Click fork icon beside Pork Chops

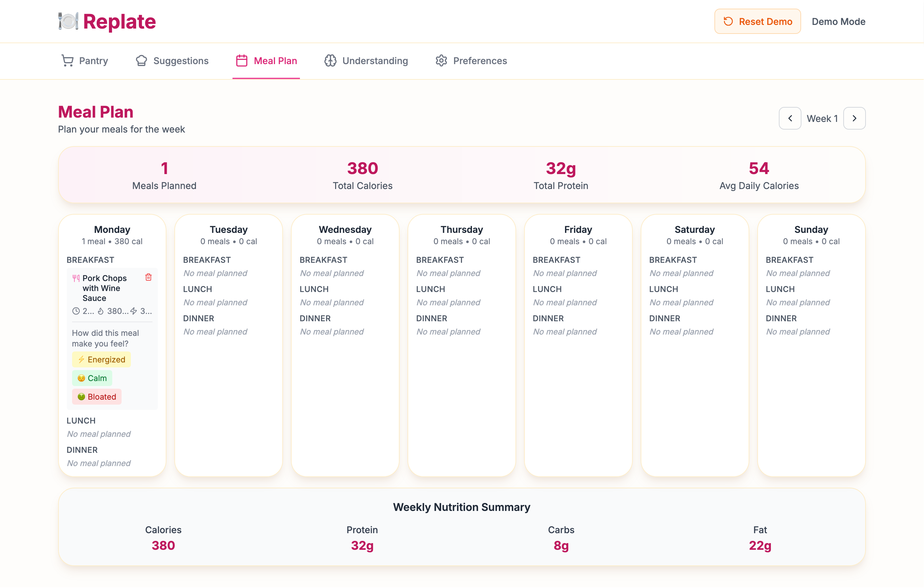click(76, 278)
